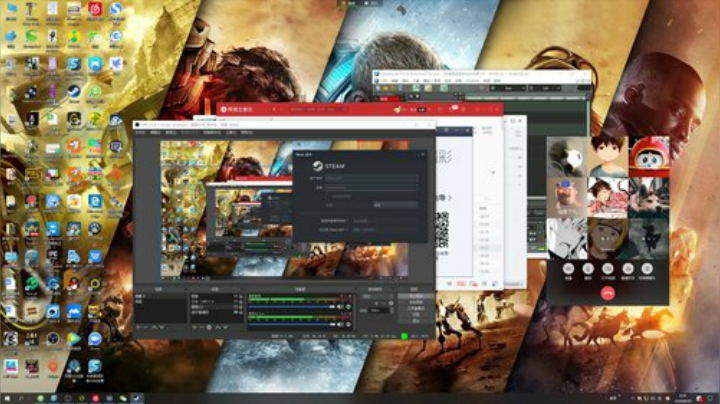Click the recording button in OBS Controls

(416, 303)
